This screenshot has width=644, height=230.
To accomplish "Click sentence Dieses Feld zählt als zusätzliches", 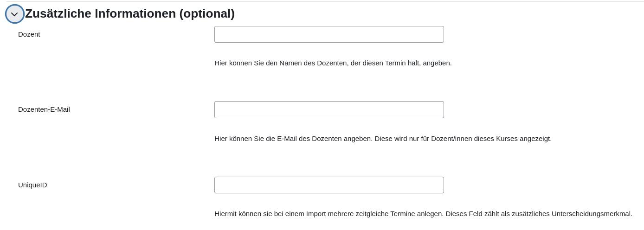I will pyautogui.click(x=538, y=214).
